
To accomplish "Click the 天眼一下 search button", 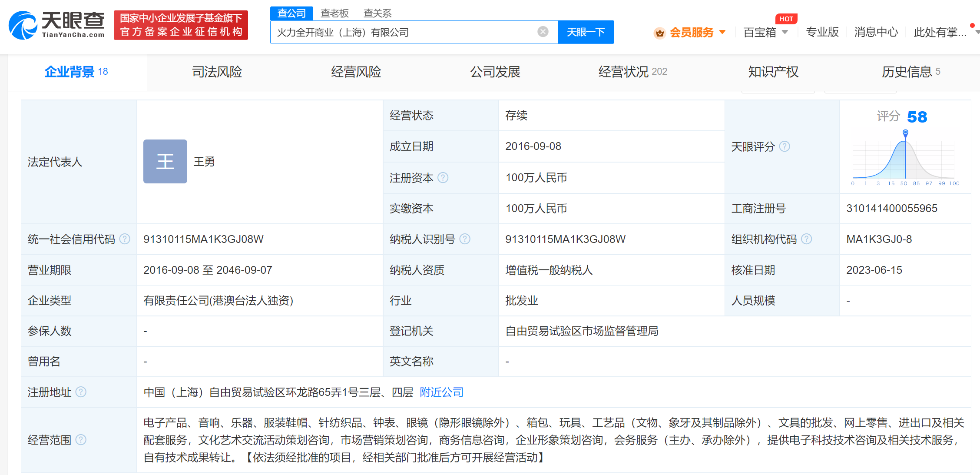I will pos(586,32).
